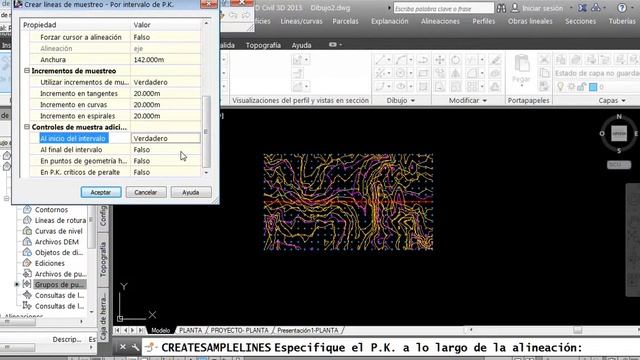Activate the Rotate tool in Modificar
Viewport: 640px width, 360px height.
(x=456, y=60)
